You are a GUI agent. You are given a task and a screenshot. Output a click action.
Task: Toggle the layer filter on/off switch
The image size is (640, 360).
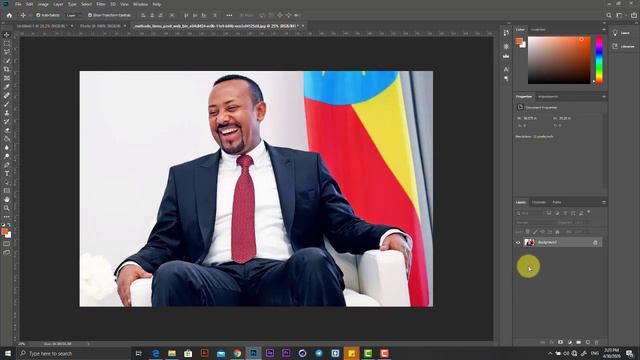(x=589, y=212)
